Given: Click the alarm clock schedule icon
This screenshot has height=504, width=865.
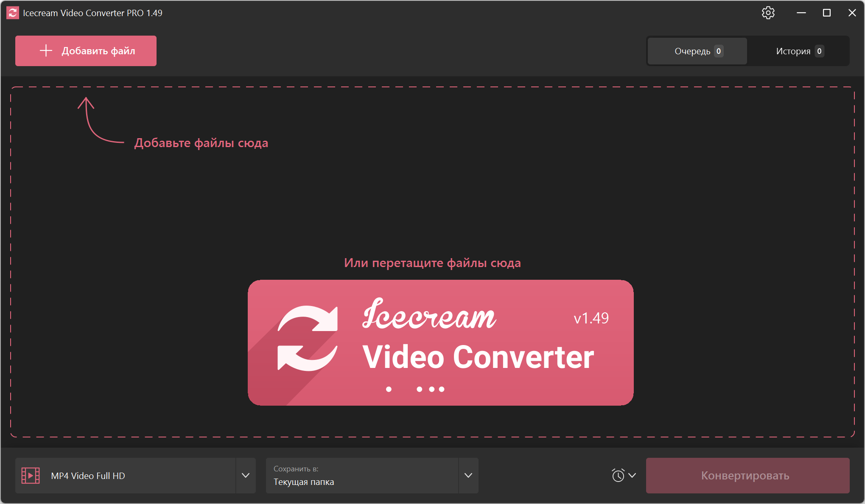Looking at the screenshot, I should pyautogui.click(x=618, y=475).
